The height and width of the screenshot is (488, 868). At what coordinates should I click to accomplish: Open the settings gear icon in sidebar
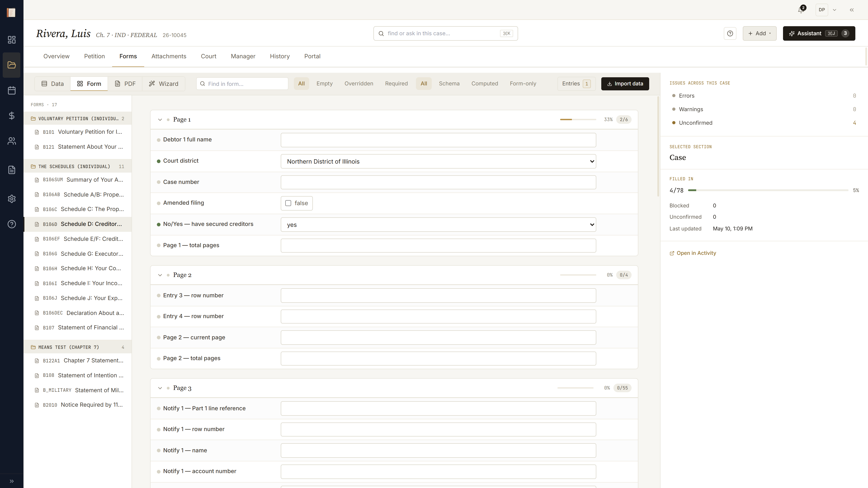tap(12, 199)
